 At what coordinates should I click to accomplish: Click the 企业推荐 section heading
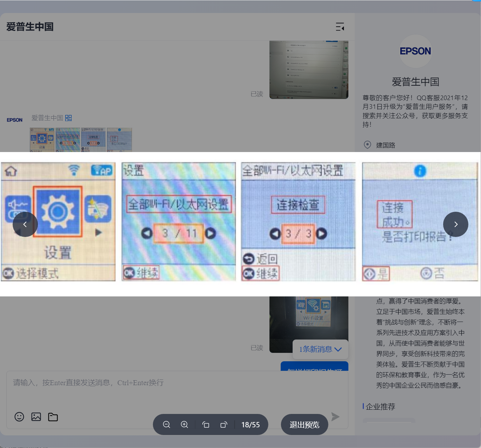tap(380, 407)
